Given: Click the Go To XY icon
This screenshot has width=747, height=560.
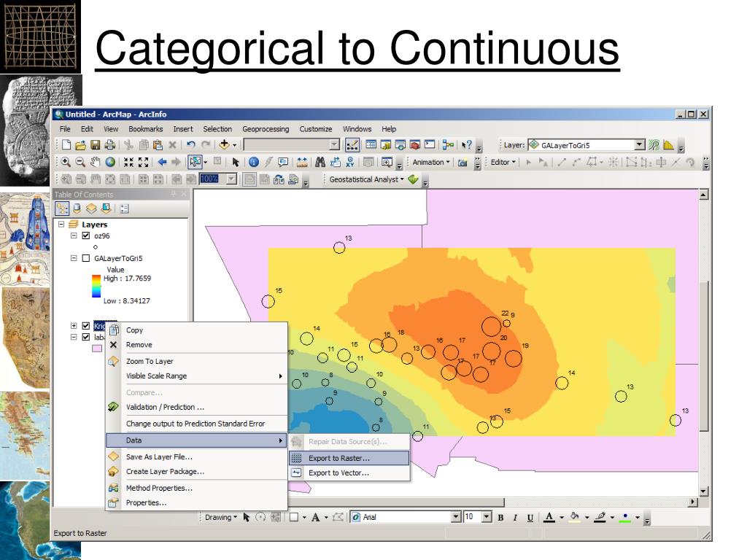Looking at the screenshot, I should point(350,162).
